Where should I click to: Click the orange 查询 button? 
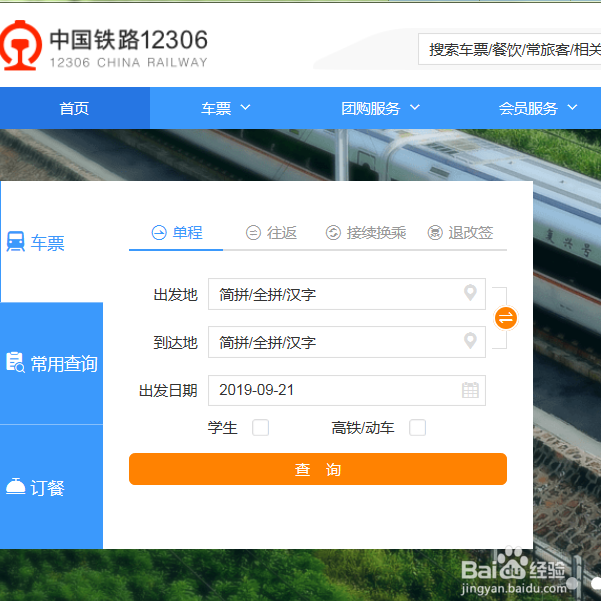(318, 469)
